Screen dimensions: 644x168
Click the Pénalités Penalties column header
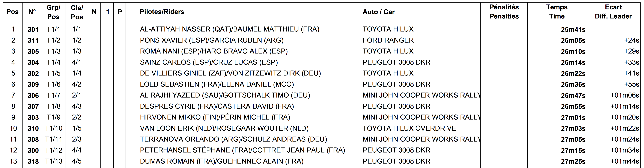click(504, 12)
